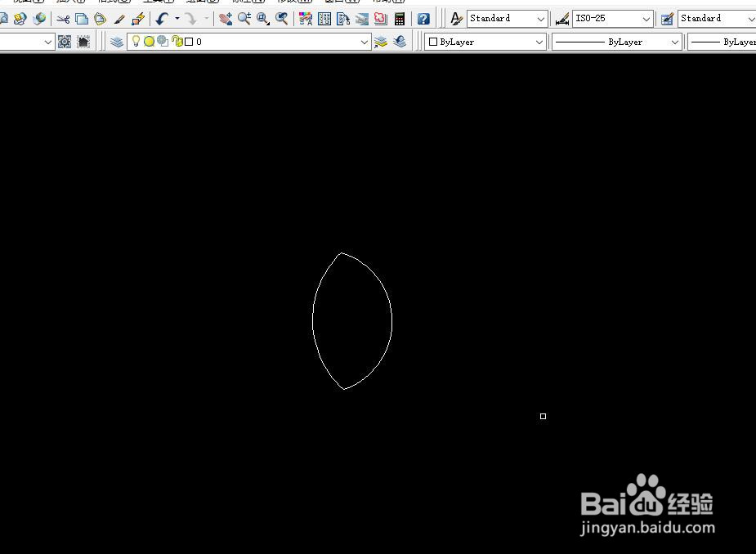Viewport: 756px width, 554px height.
Task: Open the Dimension Style manager icon
Action: pos(562,19)
